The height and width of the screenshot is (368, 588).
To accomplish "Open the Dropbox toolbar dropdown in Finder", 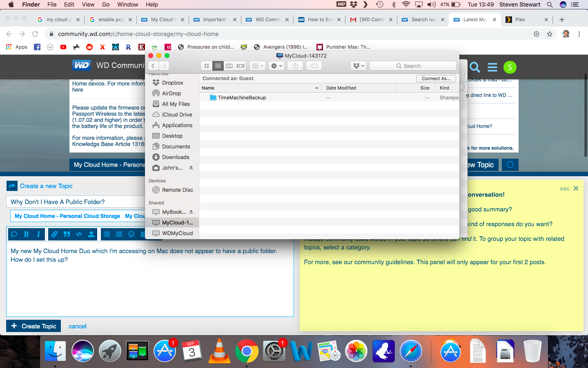I will coord(359,66).
